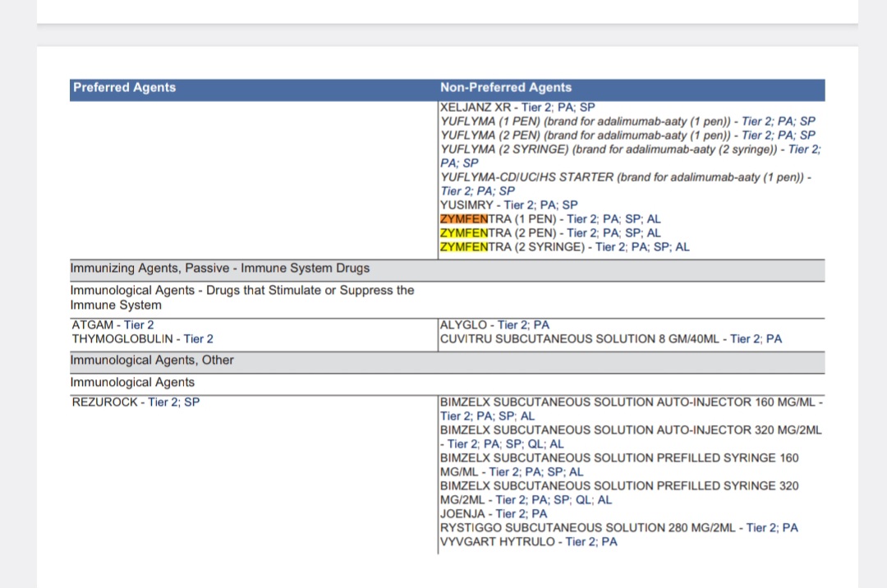Select the YUFLYMA (2 SYRINGE) entry
Screen dimensions: 887x588
pyautogui.click(x=630, y=157)
